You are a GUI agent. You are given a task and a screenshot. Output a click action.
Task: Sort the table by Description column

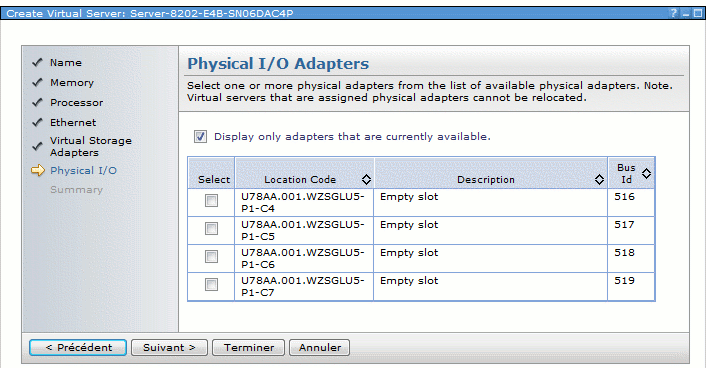coord(599,180)
